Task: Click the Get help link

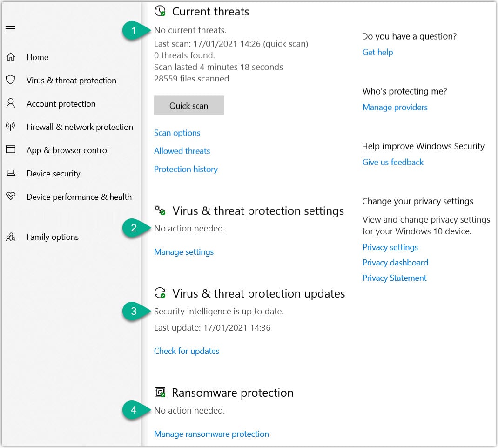Action: 377,52
